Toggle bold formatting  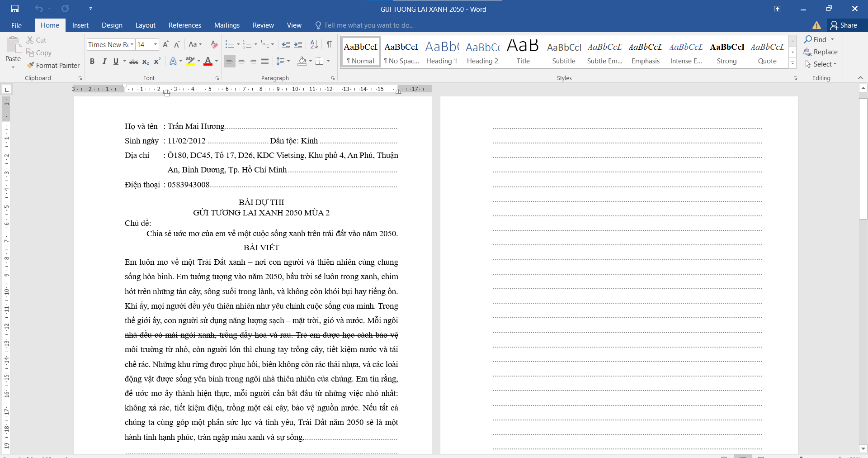(92, 61)
